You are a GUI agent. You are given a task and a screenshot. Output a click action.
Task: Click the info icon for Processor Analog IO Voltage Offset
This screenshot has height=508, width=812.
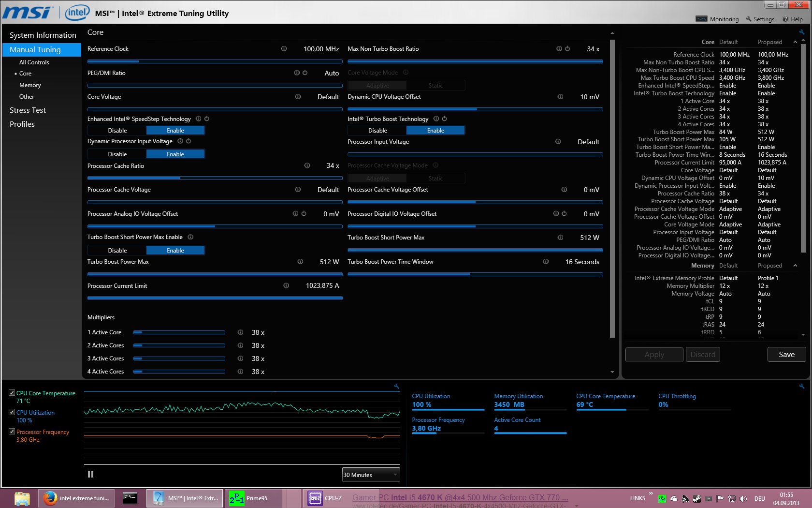[295, 213]
